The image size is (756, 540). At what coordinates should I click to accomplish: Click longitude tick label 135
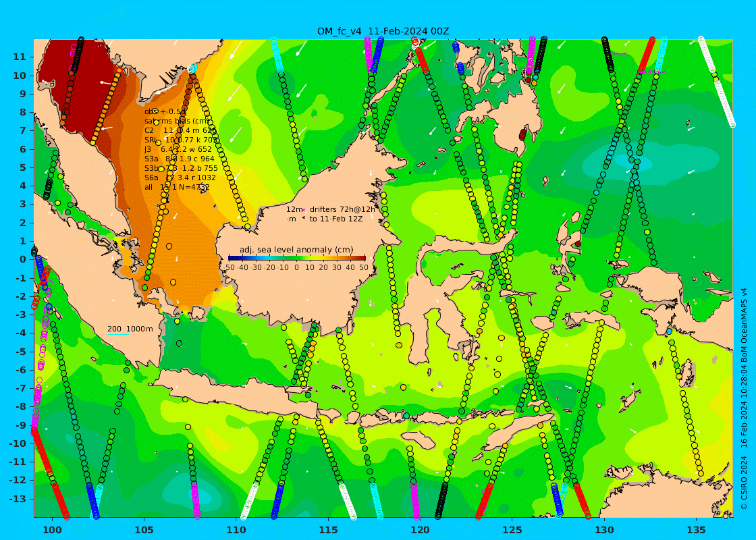coord(696,531)
